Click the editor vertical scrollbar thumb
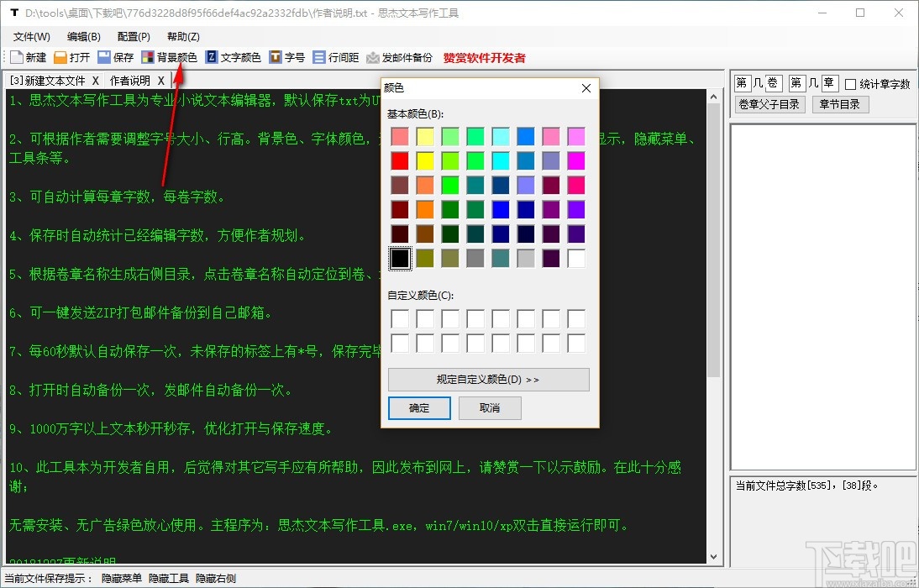The image size is (919, 588). click(713, 240)
